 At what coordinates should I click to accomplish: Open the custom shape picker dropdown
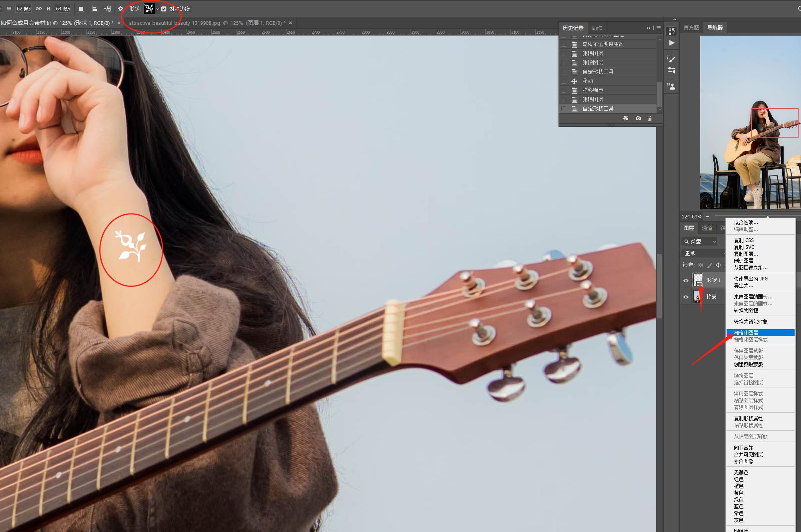pos(158,9)
